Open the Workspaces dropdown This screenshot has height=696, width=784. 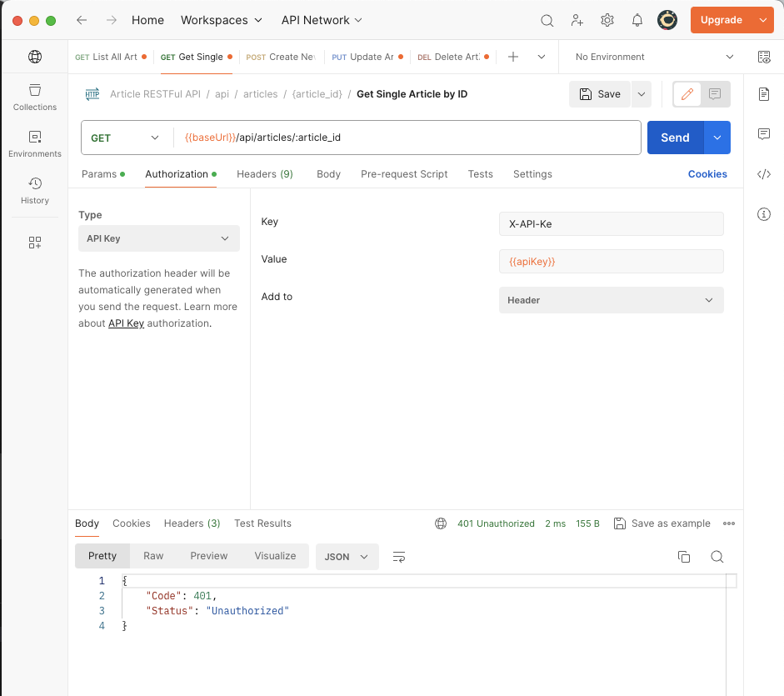pyautogui.click(x=222, y=20)
